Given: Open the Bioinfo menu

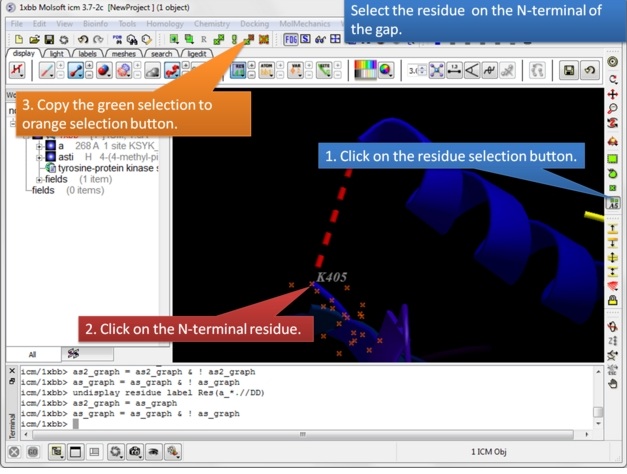Looking at the screenshot, I should point(95,23).
